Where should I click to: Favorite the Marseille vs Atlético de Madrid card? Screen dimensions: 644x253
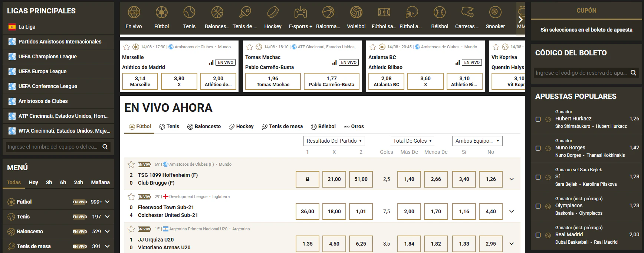126,47
